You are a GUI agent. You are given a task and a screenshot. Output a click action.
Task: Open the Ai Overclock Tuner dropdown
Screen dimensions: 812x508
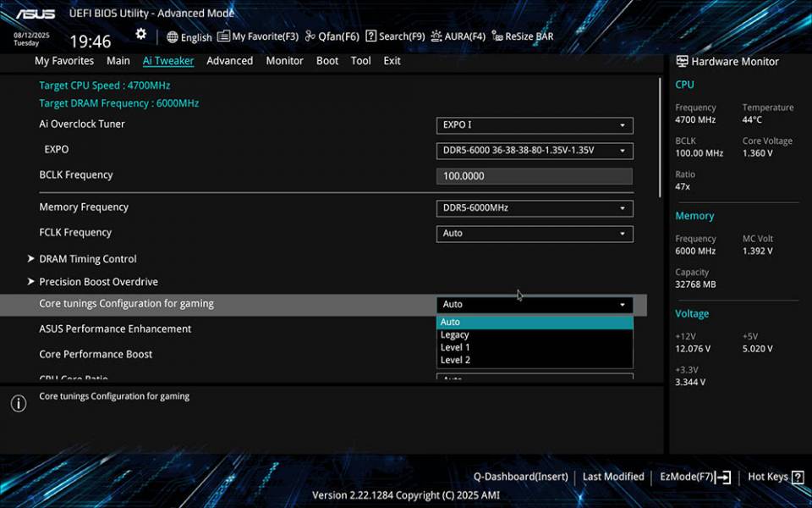point(534,124)
